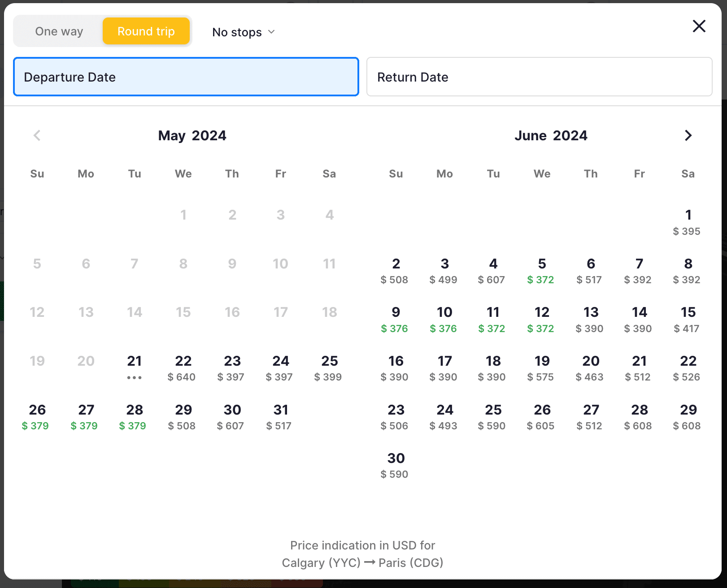Pick June 19 priced at $575
This screenshot has width=727, height=588.
click(541, 367)
